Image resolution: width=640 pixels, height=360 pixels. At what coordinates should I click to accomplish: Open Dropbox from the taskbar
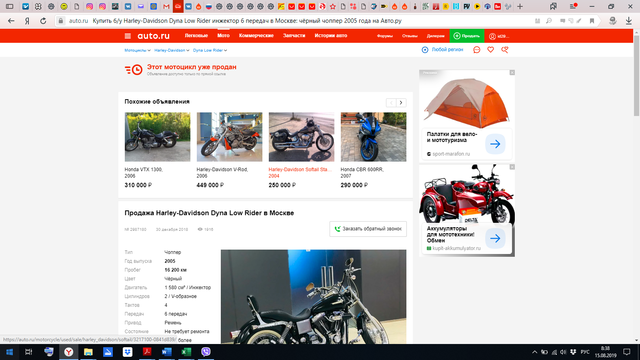pos(127,352)
